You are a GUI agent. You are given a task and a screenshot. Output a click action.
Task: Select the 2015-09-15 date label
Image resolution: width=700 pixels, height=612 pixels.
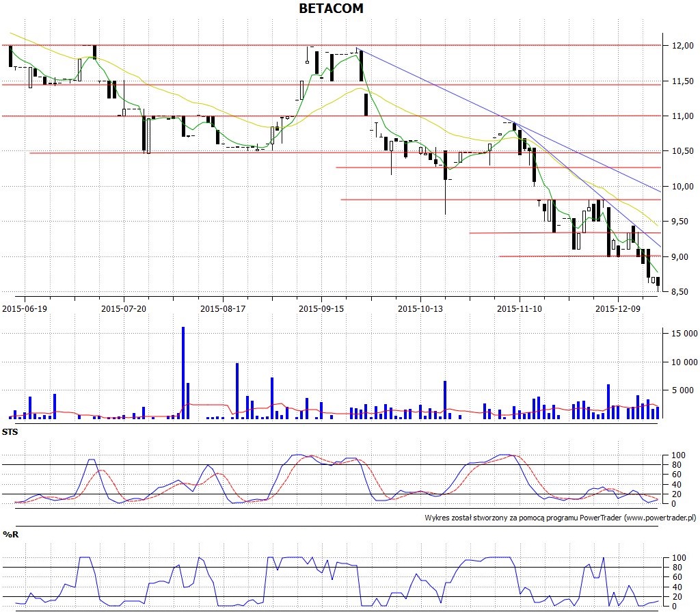click(x=321, y=308)
